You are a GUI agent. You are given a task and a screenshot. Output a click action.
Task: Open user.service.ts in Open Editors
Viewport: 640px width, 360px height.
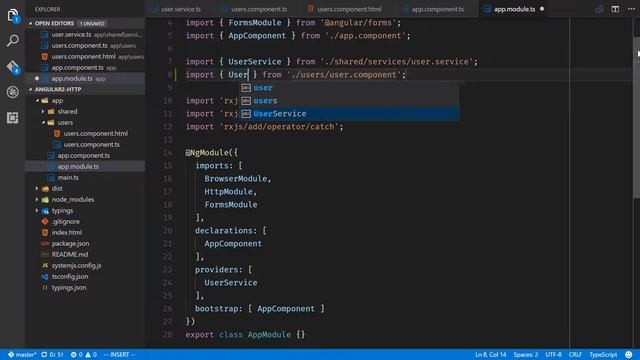tap(85, 35)
